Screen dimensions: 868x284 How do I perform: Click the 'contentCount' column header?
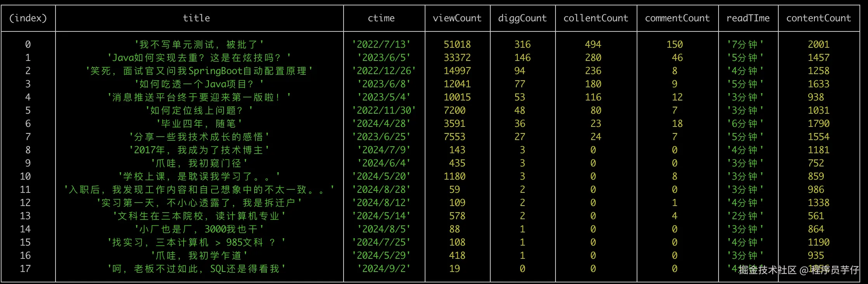(x=819, y=18)
